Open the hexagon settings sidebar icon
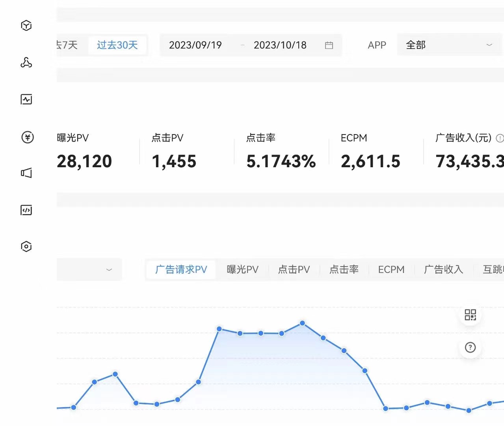The width and height of the screenshot is (504, 426). (26, 247)
